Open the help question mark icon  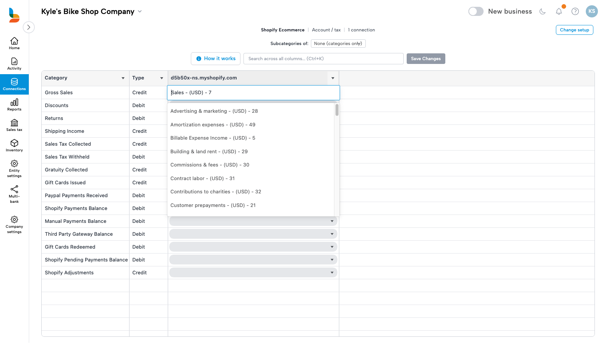[575, 11]
